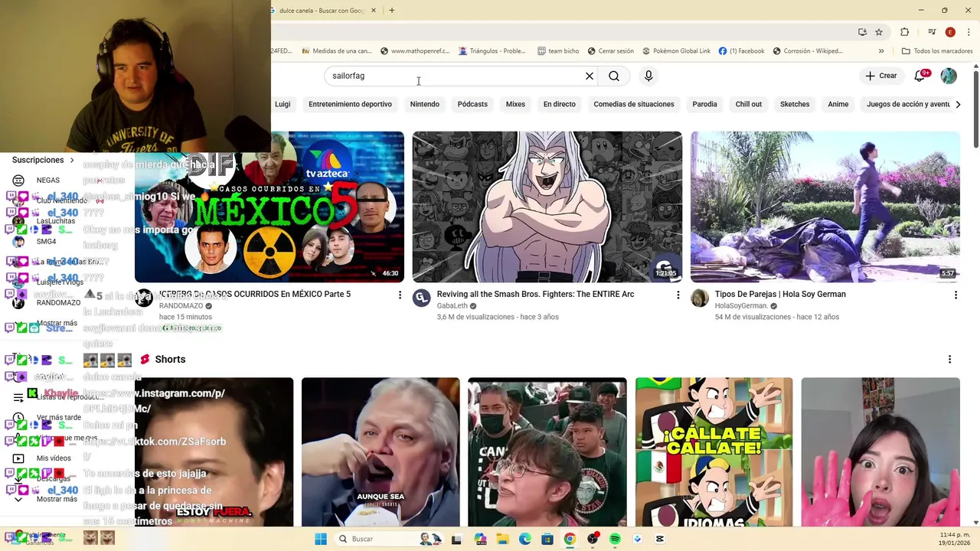
Task: Show more filter chips with right arrow
Action: pos(957,104)
